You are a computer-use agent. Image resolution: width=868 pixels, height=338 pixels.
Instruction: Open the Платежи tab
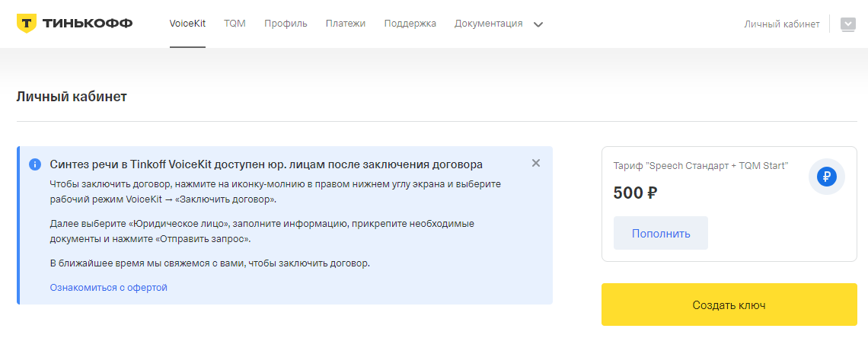pyautogui.click(x=346, y=24)
